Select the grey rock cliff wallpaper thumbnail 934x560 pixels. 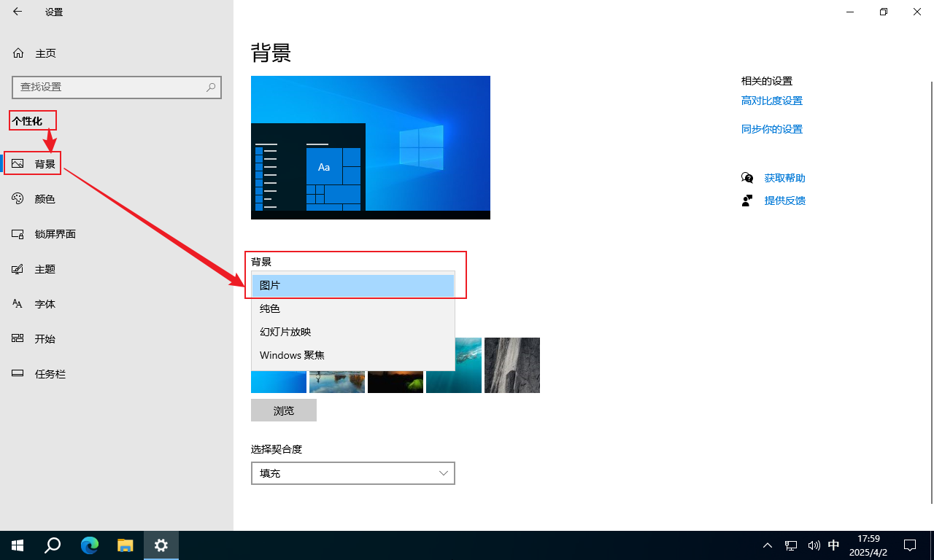tap(512, 365)
